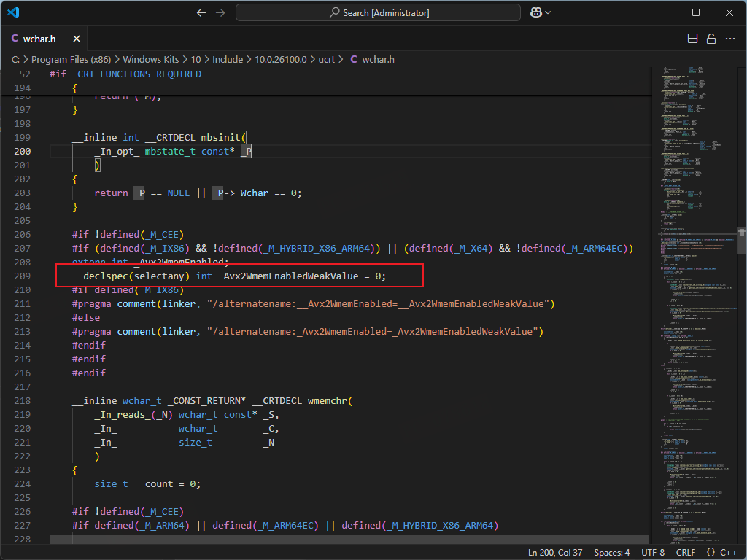The width and height of the screenshot is (747, 560).
Task: Click the C file icon on wchar.h tab
Action: [x=17, y=38]
